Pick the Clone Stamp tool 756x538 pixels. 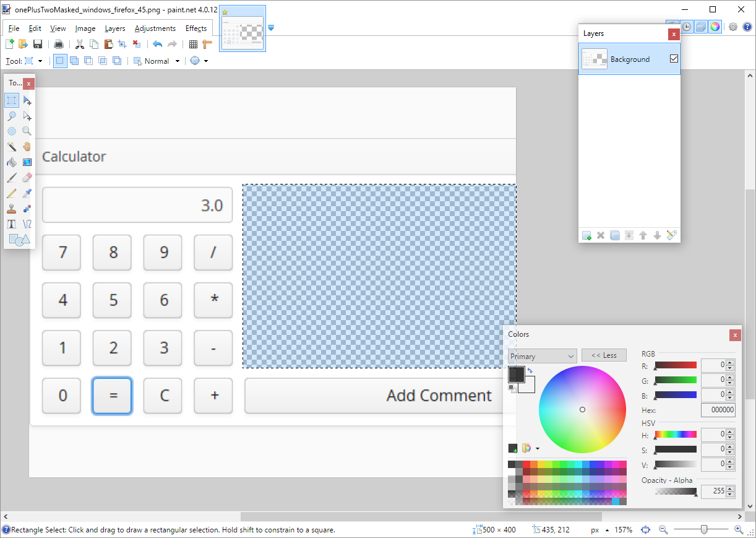[12, 209]
